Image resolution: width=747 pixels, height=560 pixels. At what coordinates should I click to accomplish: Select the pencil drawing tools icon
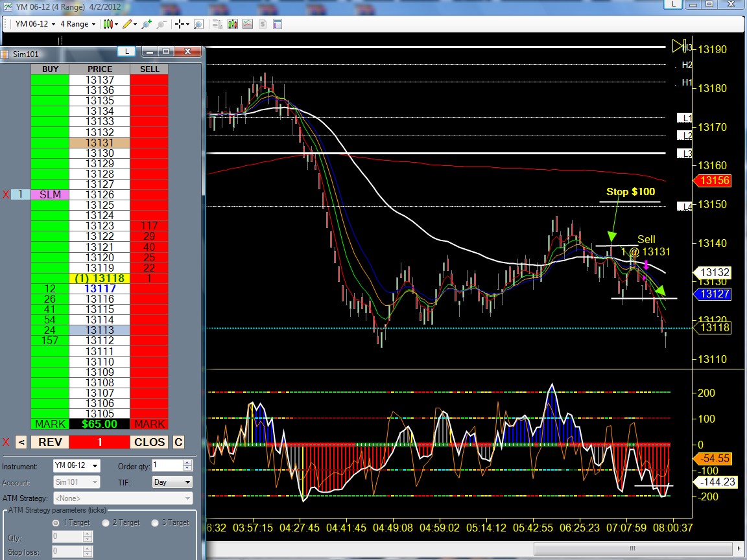126,24
